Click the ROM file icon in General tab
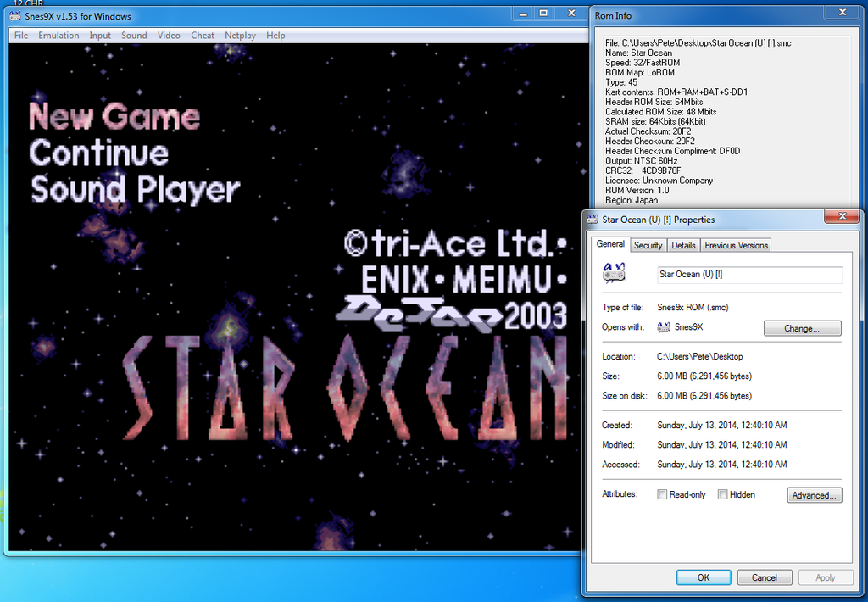 [615, 274]
